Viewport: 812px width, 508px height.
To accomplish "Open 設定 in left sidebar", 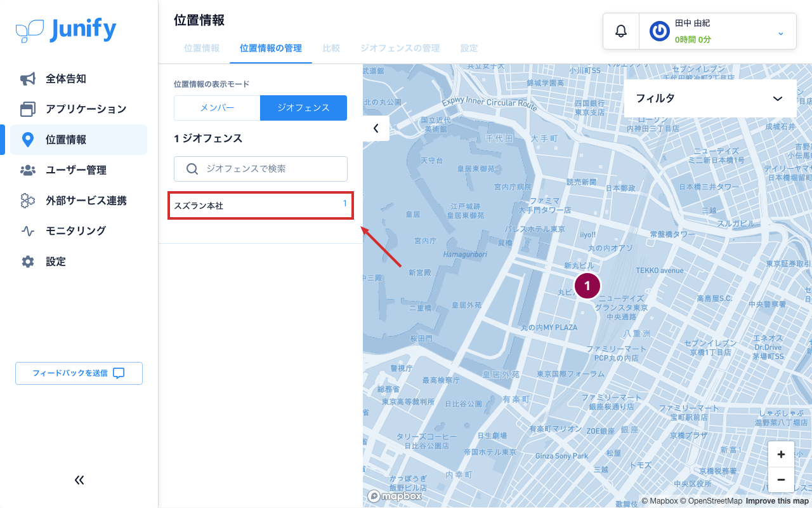I will click(79, 262).
